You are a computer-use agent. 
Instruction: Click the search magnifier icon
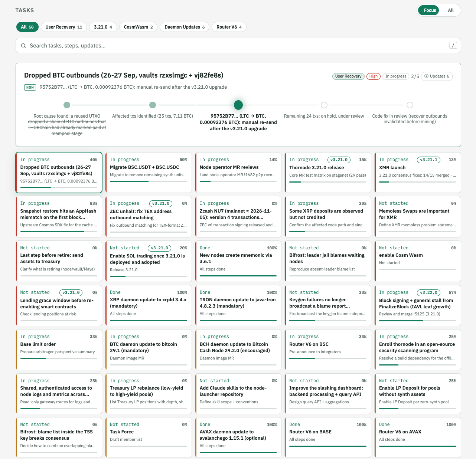[23, 46]
